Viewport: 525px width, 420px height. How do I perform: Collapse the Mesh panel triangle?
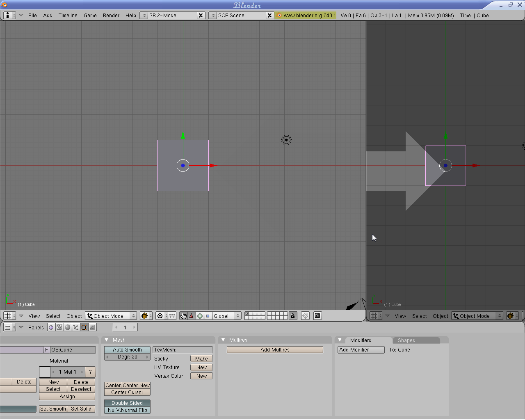point(107,340)
